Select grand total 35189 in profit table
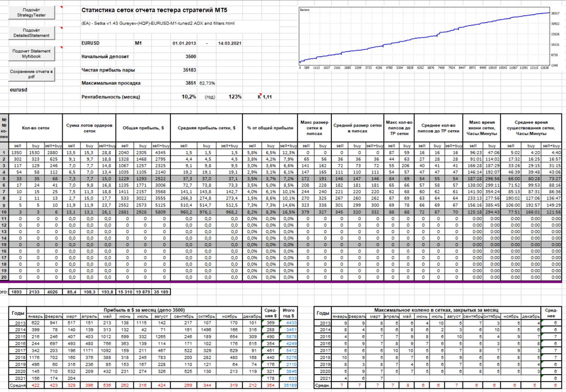This screenshot has height=392, width=566. click(288, 386)
